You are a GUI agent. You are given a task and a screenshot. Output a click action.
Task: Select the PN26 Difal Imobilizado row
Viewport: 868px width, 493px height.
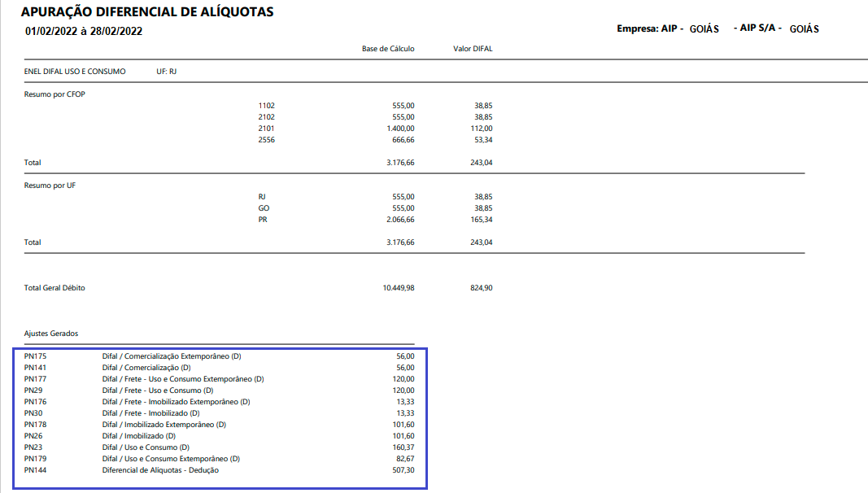point(219,436)
